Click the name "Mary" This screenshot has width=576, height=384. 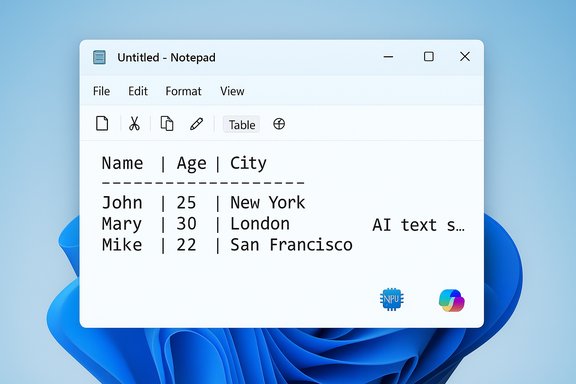point(122,225)
